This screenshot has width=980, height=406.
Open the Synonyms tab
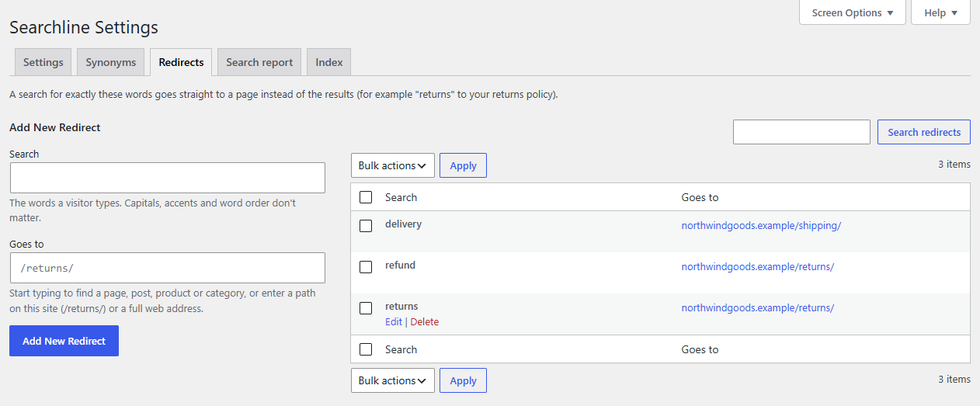point(111,62)
